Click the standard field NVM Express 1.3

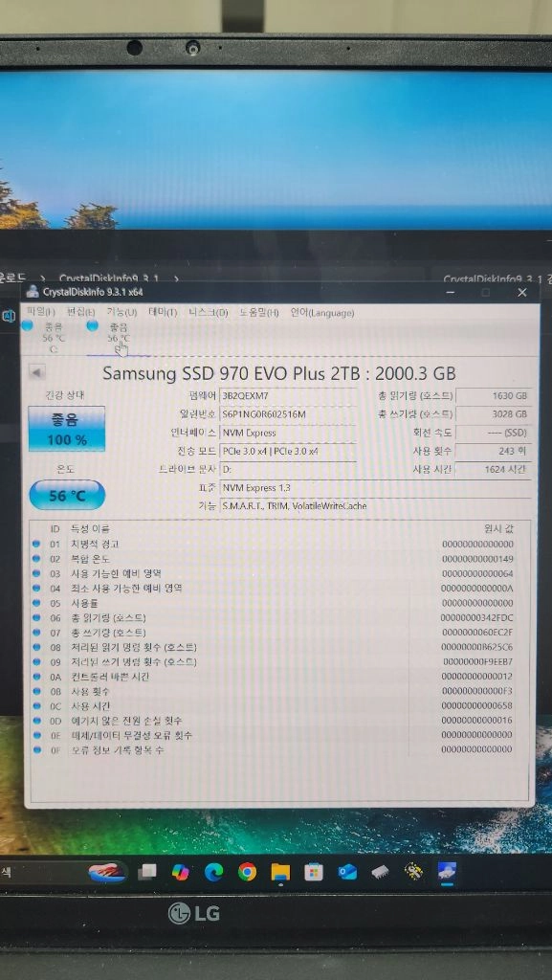click(375, 487)
